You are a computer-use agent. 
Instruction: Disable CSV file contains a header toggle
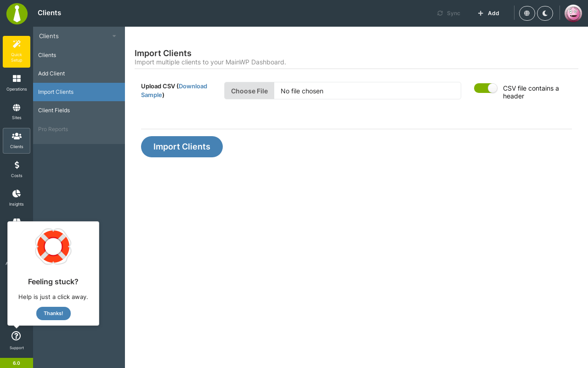[486, 88]
